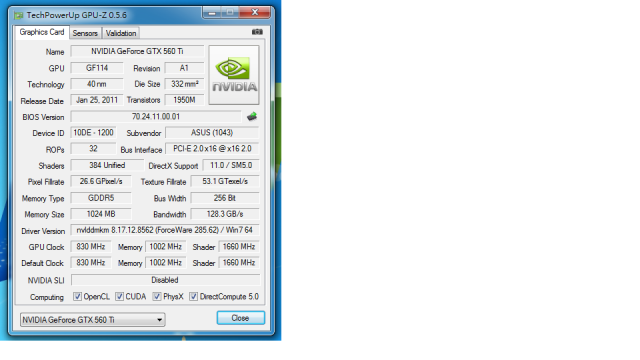The image size is (640, 360).
Task: Click the 256 Bit bus width field
Action: [225, 198]
